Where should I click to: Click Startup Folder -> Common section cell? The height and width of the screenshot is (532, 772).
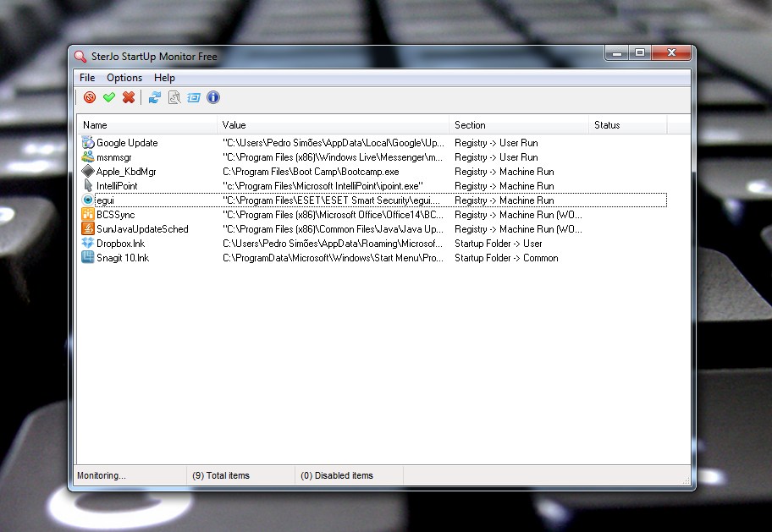pyautogui.click(x=506, y=258)
